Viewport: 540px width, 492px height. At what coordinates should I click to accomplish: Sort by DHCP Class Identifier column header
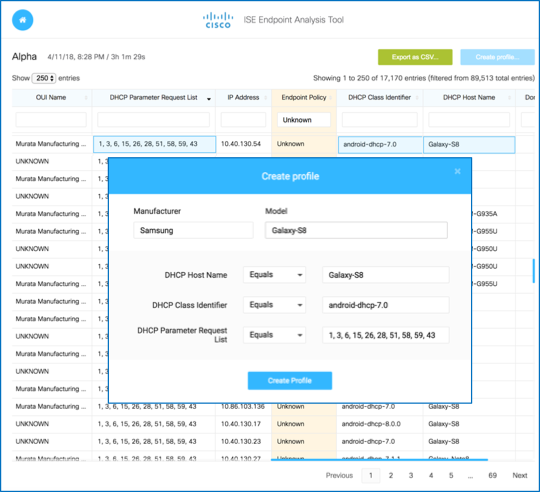tap(380, 97)
